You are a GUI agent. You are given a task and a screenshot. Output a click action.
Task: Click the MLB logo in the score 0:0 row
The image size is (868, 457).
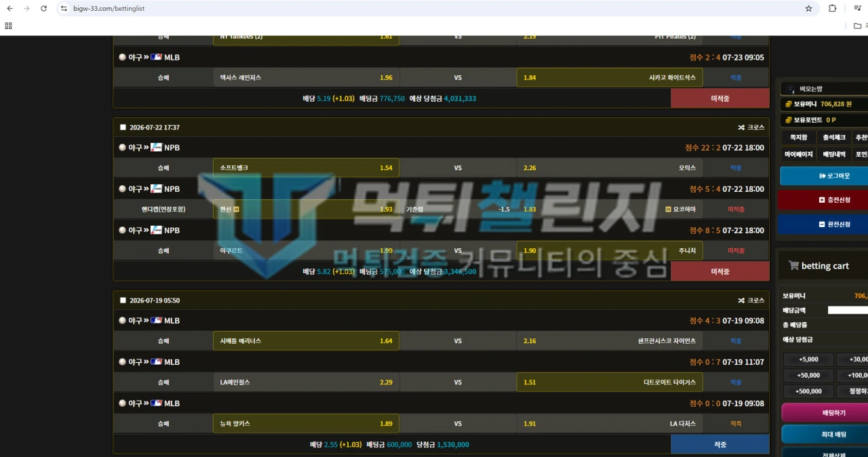point(156,403)
